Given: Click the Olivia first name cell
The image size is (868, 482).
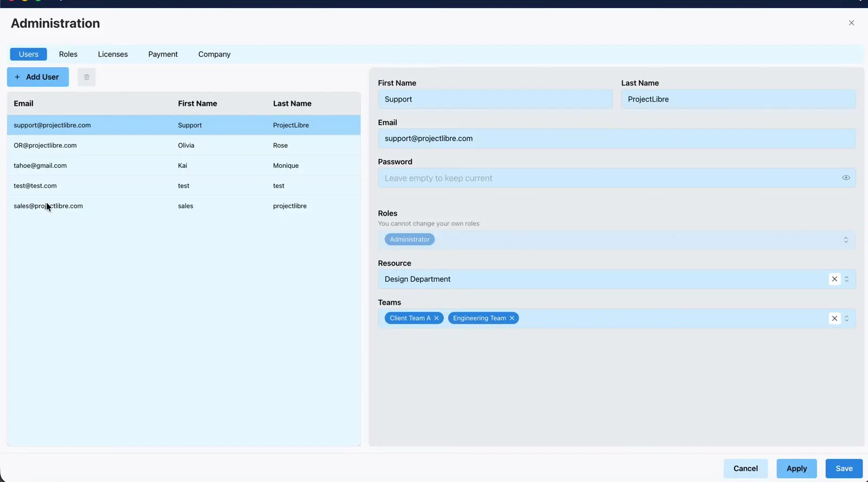Looking at the screenshot, I should pyautogui.click(x=186, y=145).
